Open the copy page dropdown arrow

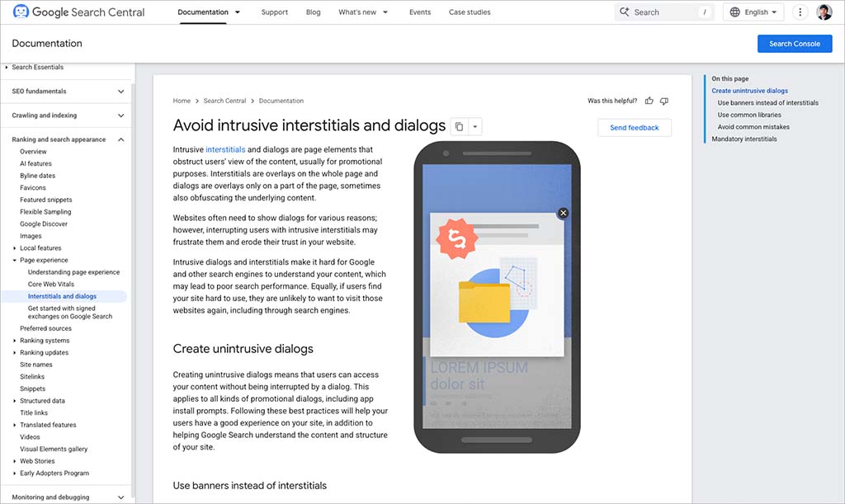click(x=474, y=127)
